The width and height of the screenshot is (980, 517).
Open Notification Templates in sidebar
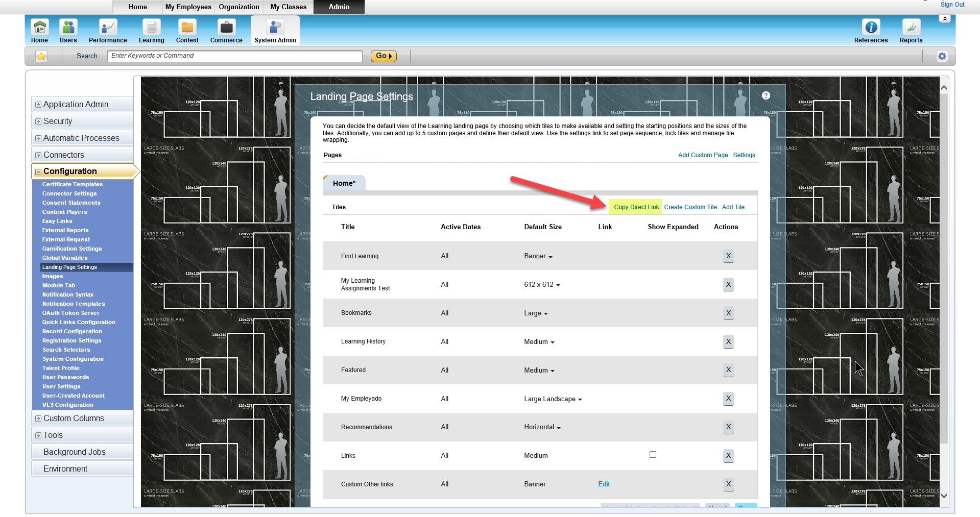pos(74,304)
